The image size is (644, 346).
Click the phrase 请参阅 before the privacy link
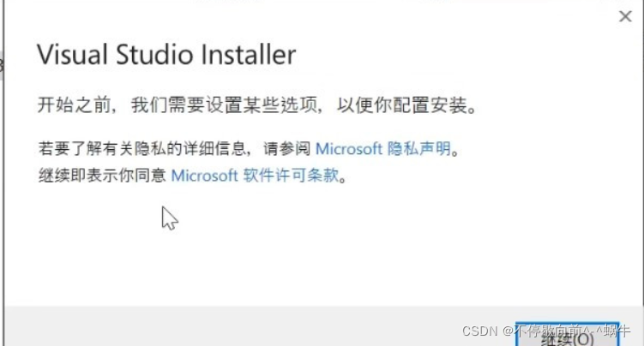(x=287, y=148)
